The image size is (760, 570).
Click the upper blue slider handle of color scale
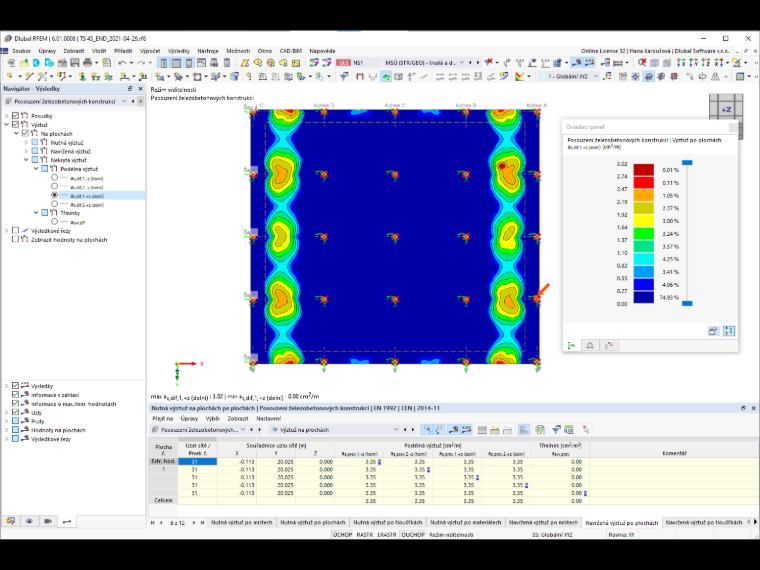pos(687,163)
